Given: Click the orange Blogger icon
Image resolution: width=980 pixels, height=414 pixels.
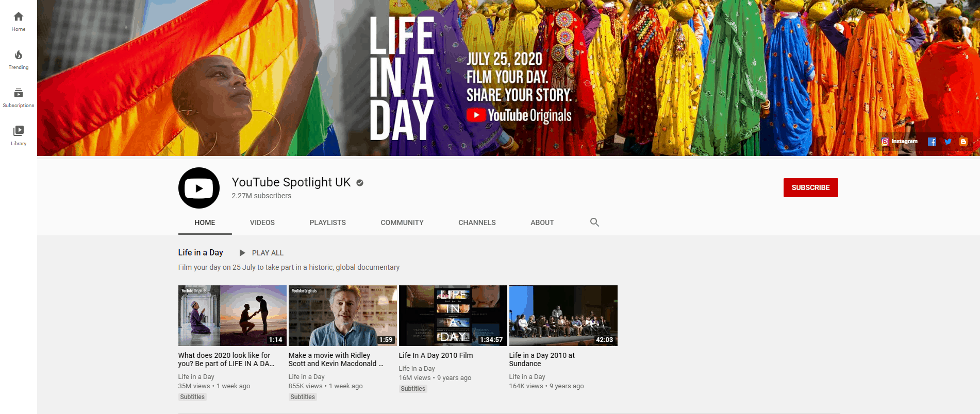Looking at the screenshot, I should [x=963, y=142].
